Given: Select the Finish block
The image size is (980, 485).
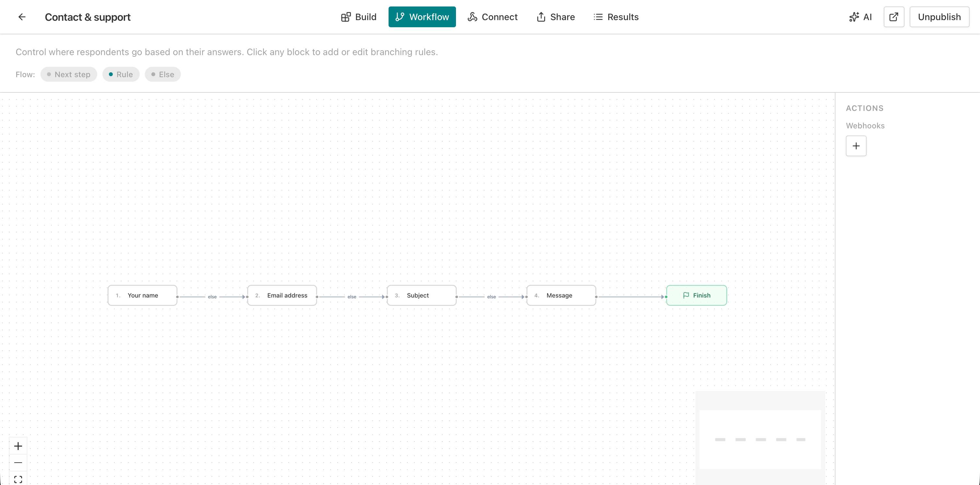Looking at the screenshot, I should [x=696, y=295].
